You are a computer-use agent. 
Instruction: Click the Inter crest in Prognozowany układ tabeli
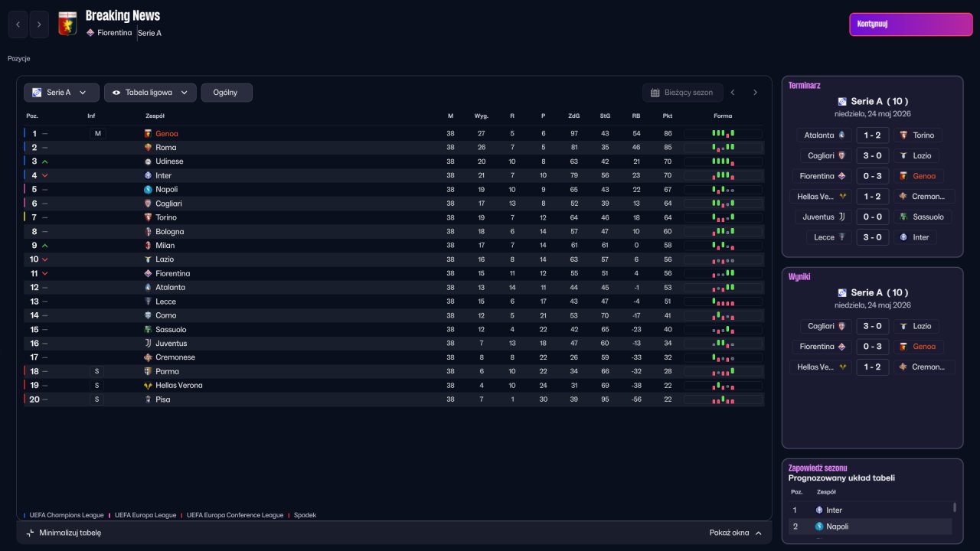(819, 510)
